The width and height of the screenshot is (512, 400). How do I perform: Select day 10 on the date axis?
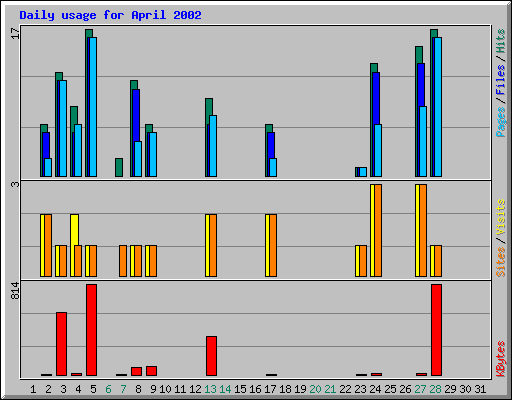tap(165, 389)
